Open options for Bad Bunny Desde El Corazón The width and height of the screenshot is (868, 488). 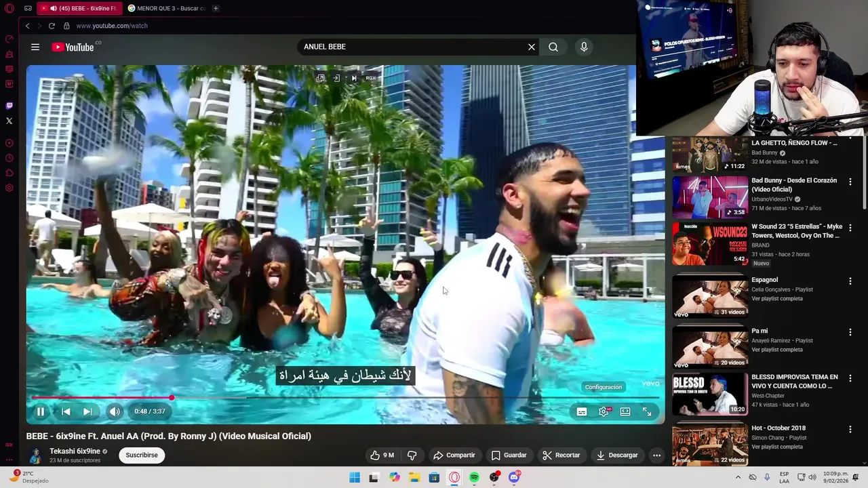[x=850, y=182]
